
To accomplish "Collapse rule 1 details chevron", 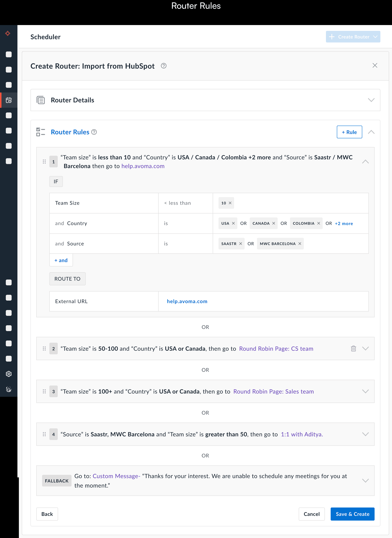I will [x=365, y=162].
